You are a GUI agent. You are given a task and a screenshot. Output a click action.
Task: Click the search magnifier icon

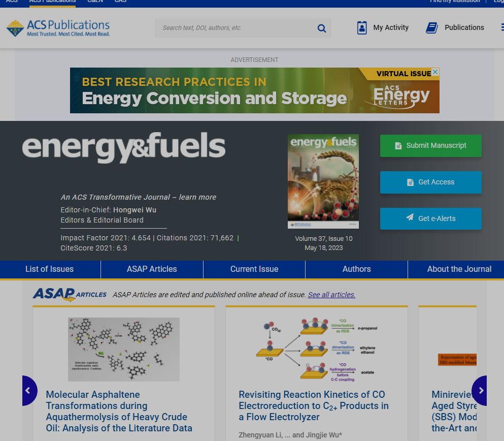[x=321, y=28]
